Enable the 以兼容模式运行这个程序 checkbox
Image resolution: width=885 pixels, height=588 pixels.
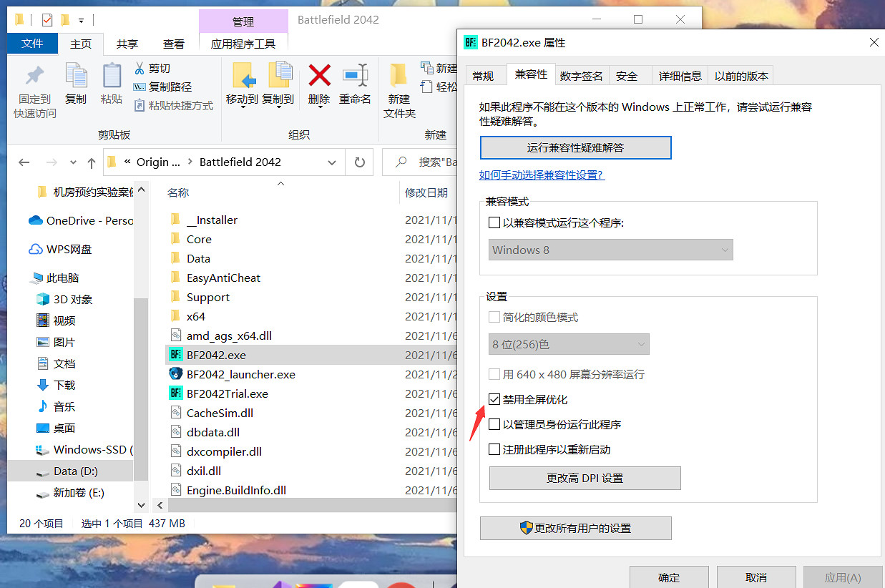click(493, 222)
